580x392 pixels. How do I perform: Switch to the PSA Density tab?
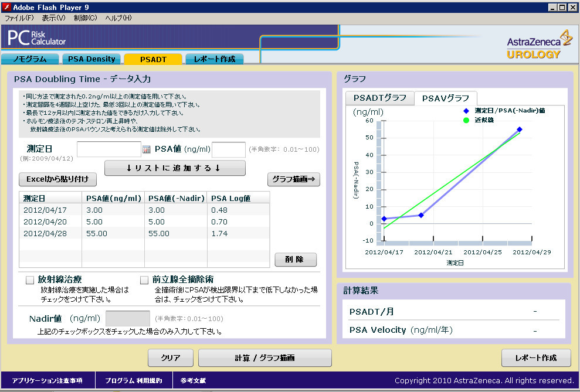pyautogui.click(x=91, y=59)
